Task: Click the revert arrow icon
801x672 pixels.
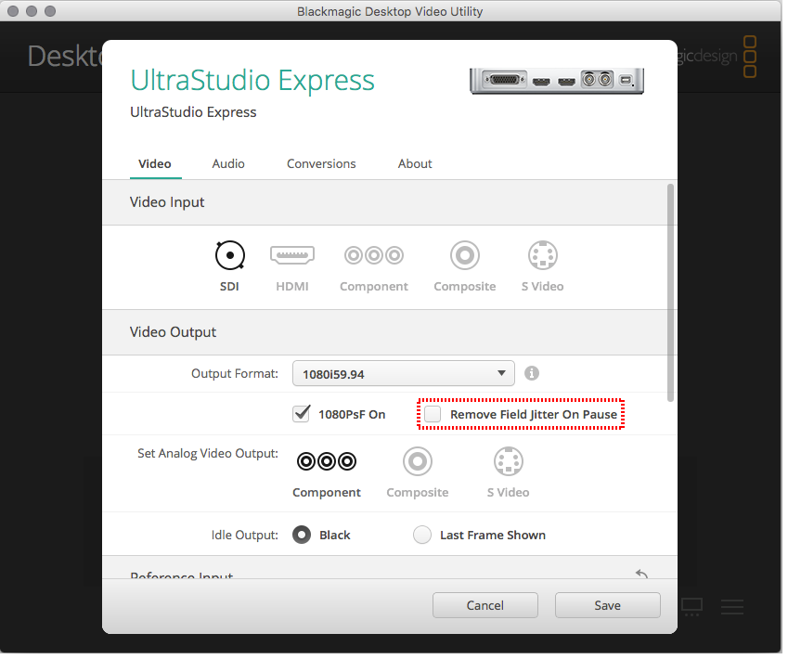Action: tap(641, 574)
